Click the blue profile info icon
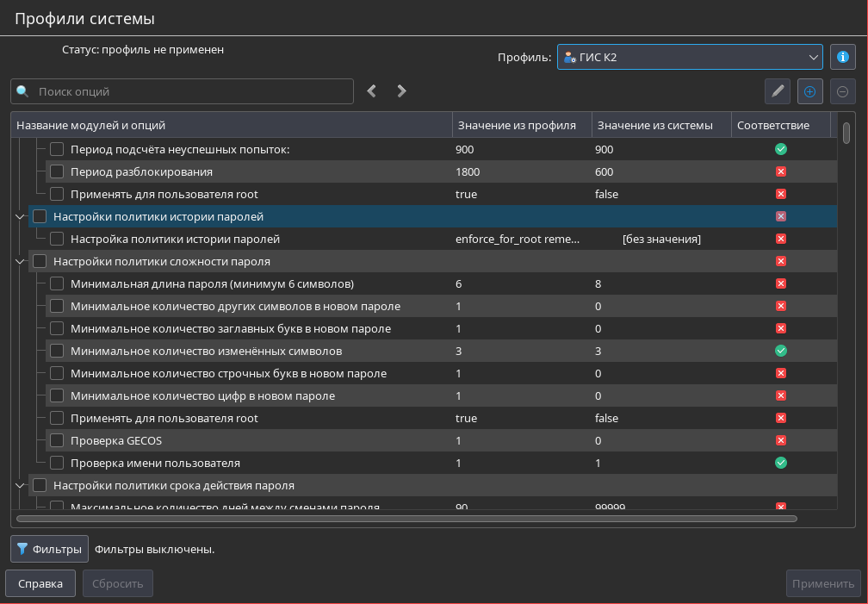The width and height of the screenshot is (868, 604). 843,58
